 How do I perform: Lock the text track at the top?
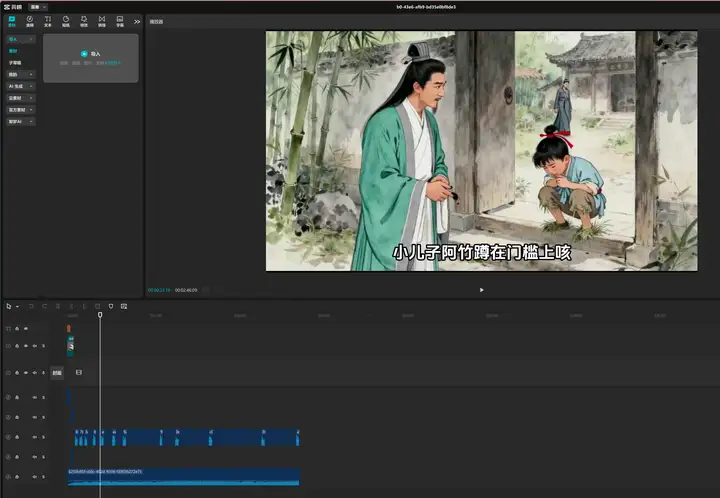tap(17, 329)
